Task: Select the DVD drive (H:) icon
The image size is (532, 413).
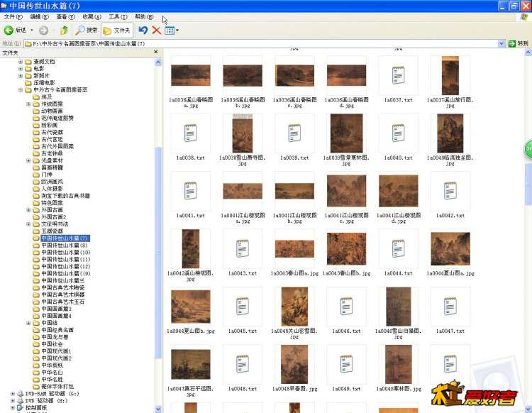Action: (x=21, y=401)
